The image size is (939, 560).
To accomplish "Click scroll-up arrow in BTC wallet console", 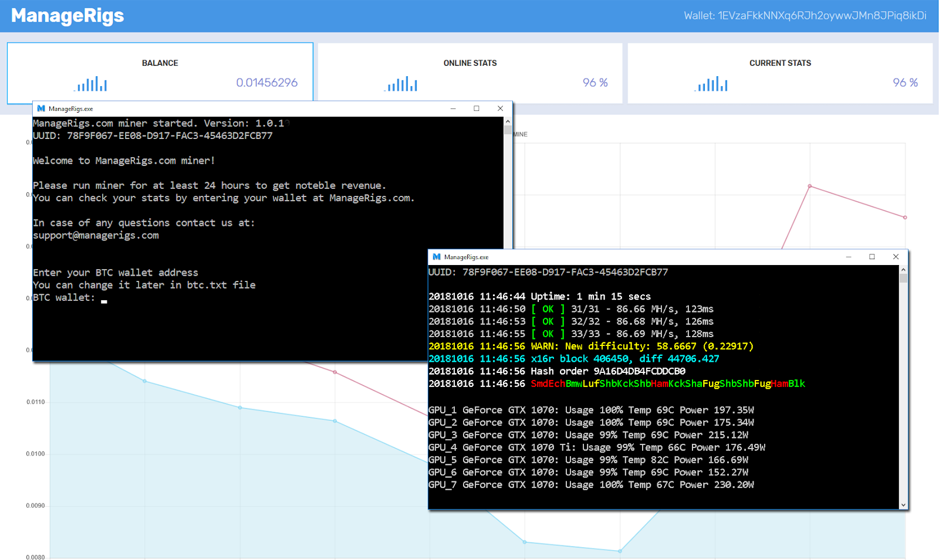I will pos(508,121).
